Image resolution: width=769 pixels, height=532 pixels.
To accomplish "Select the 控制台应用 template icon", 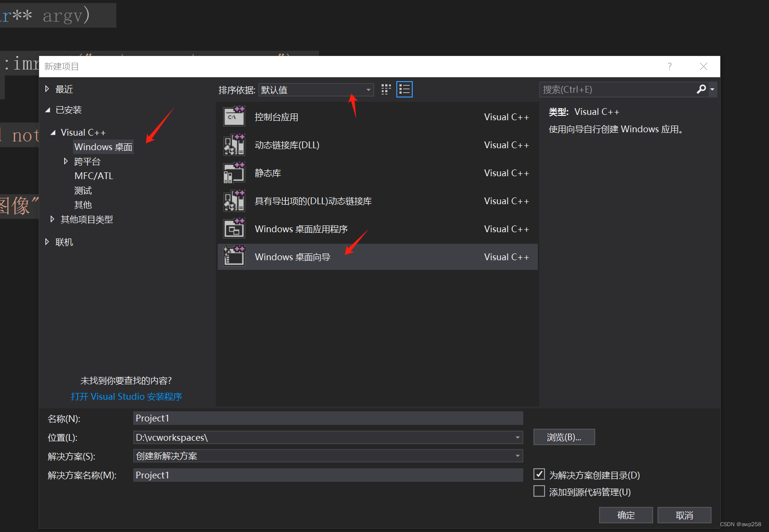I will click(234, 116).
